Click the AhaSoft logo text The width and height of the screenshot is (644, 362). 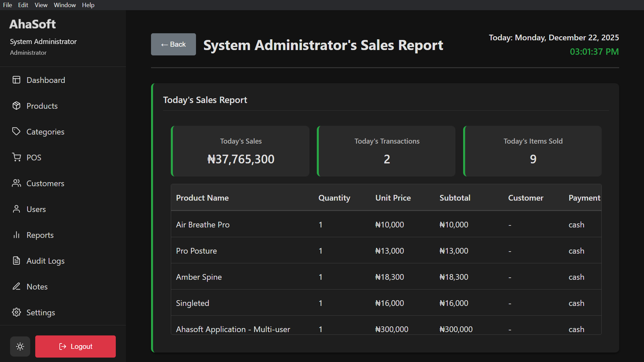tap(33, 24)
